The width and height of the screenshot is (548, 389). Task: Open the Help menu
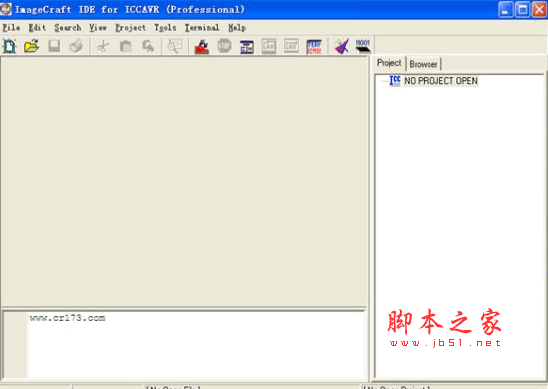pos(237,28)
